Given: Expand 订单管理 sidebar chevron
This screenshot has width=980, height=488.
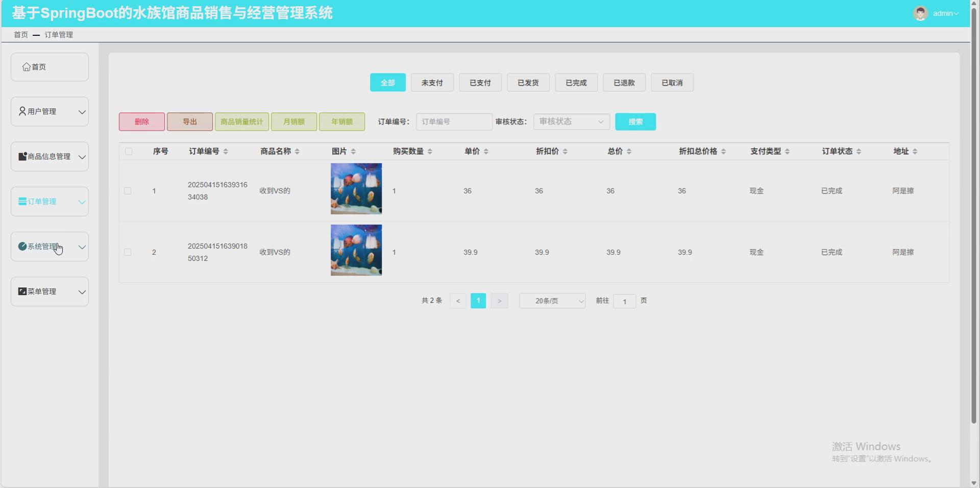Looking at the screenshot, I should (82, 202).
